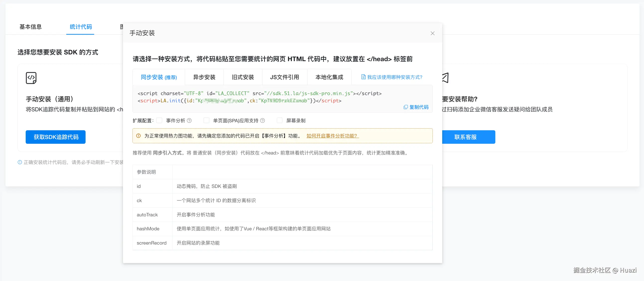The width and height of the screenshot is (644, 281).
Task: Click help icon next to 事件分析
Action: [189, 121]
